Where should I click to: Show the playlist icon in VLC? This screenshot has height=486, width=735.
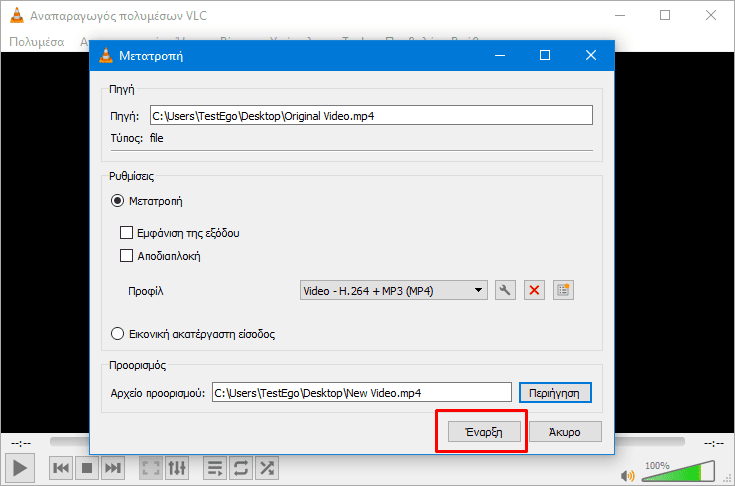pyautogui.click(x=215, y=468)
